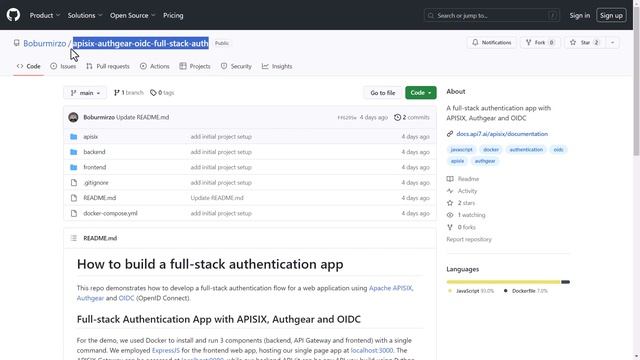Switch to the Security tab
Image resolution: width=640 pixels, height=360 pixels.
coord(236,66)
